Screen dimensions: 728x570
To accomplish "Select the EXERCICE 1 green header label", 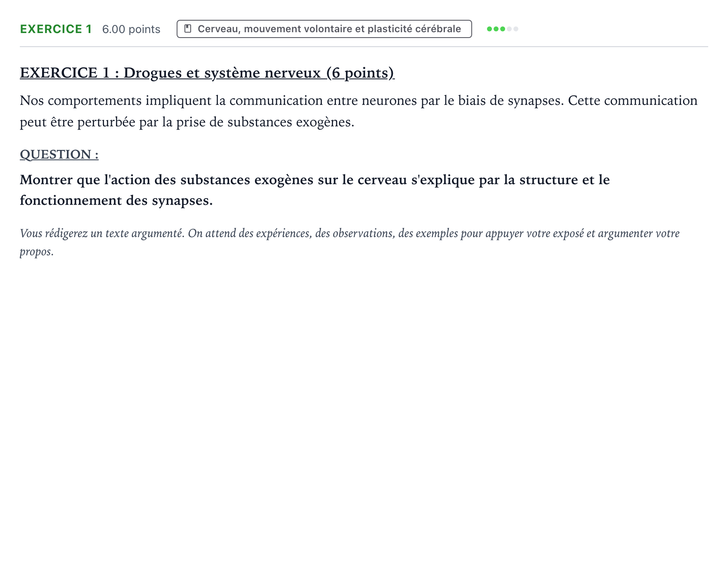I will coord(56,29).
